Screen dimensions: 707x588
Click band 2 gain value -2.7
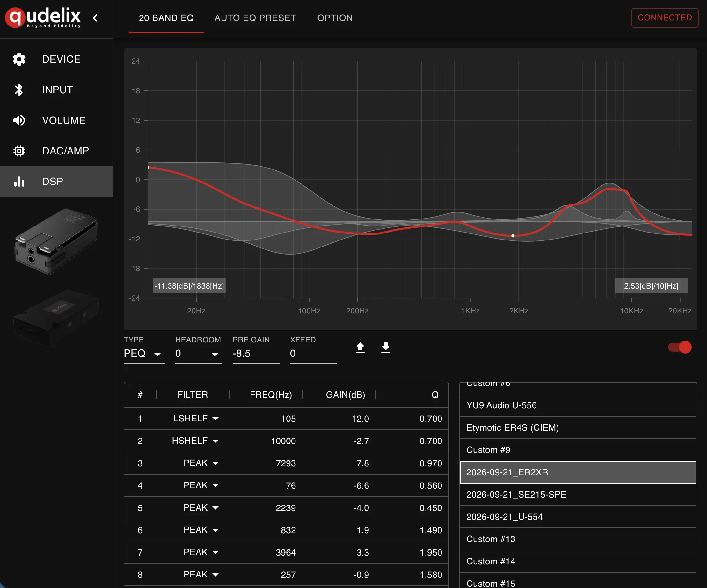click(x=361, y=441)
